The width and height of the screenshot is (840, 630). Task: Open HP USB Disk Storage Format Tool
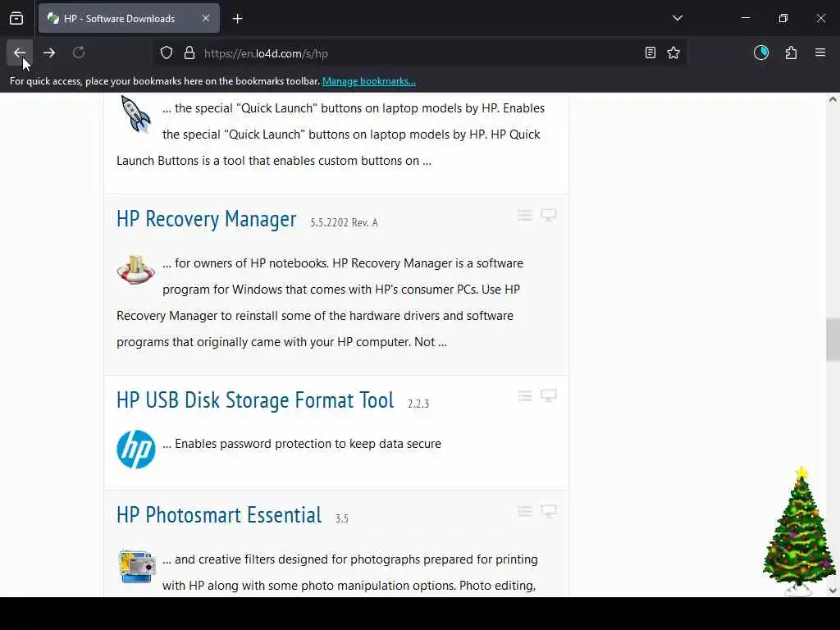coord(255,400)
